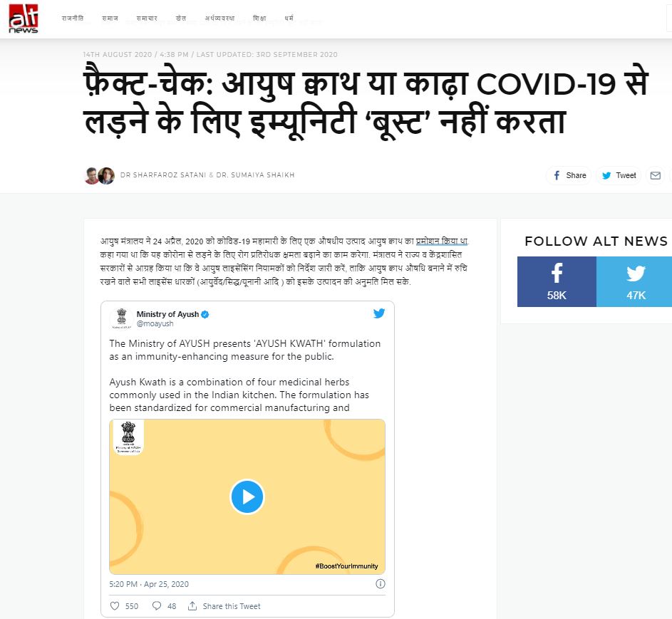Open tweet replies comment icon

(x=157, y=605)
